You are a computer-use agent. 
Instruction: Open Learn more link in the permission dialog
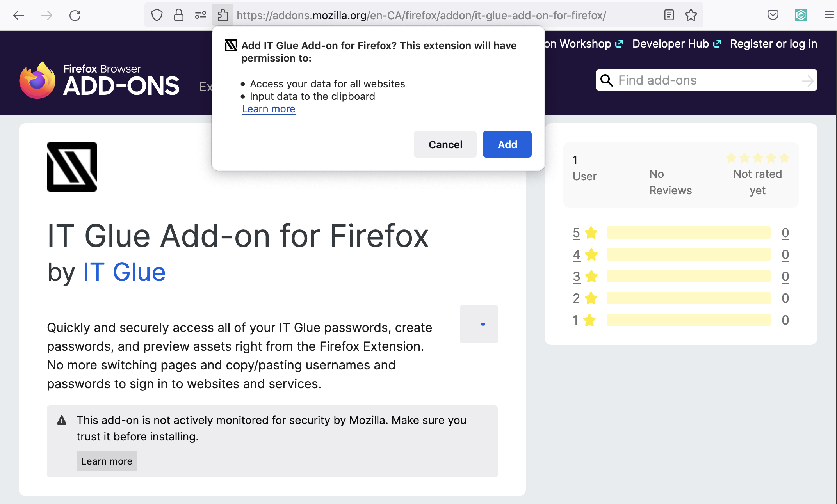pyautogui.click(x=269, y=109)
